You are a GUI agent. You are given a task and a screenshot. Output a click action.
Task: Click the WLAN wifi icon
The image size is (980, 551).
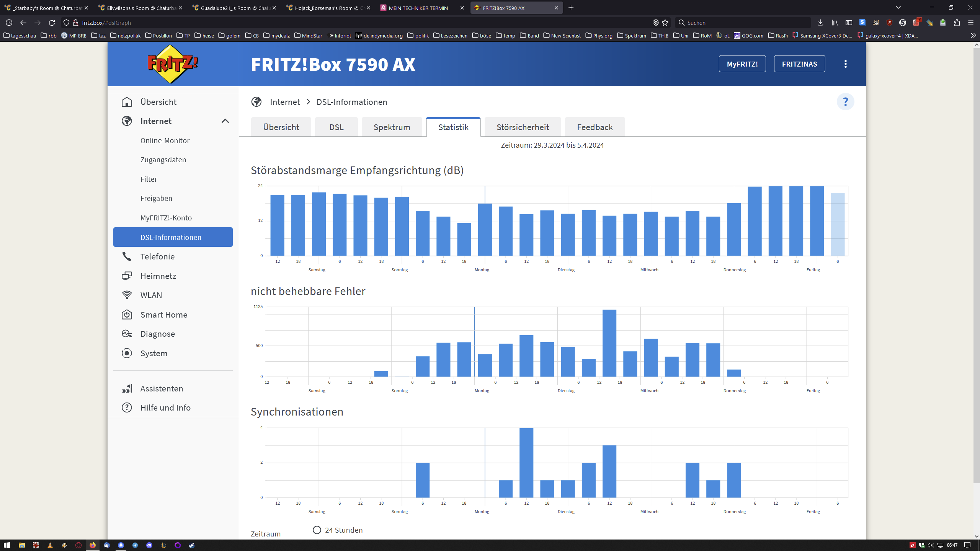tap(127, 295)
